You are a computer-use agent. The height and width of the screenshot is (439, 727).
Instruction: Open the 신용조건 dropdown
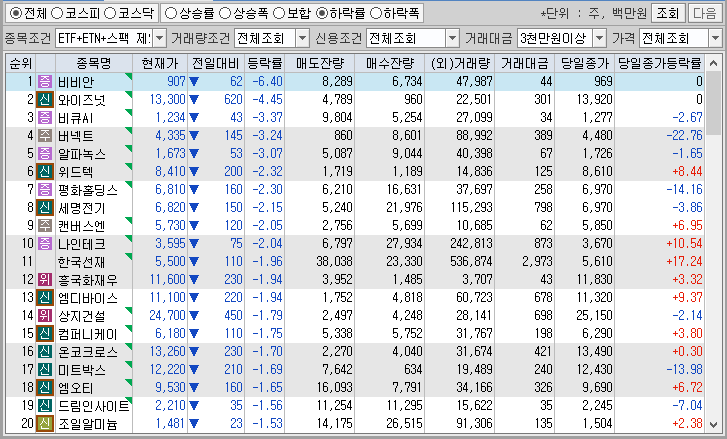453,38
